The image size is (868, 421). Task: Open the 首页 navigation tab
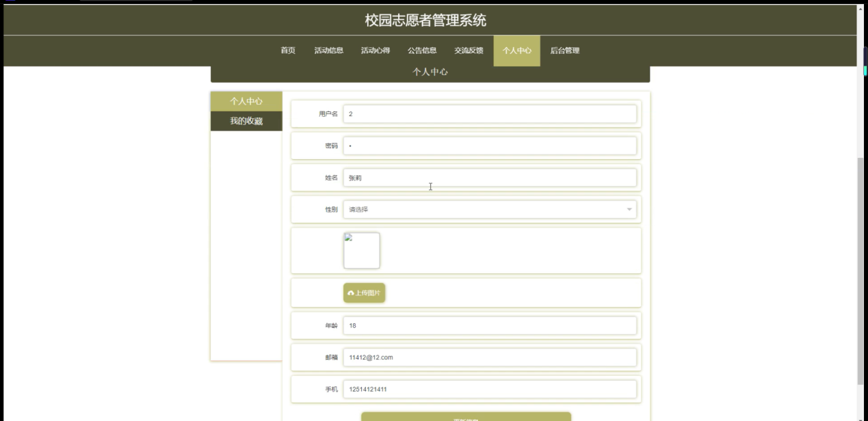(288, 51)
